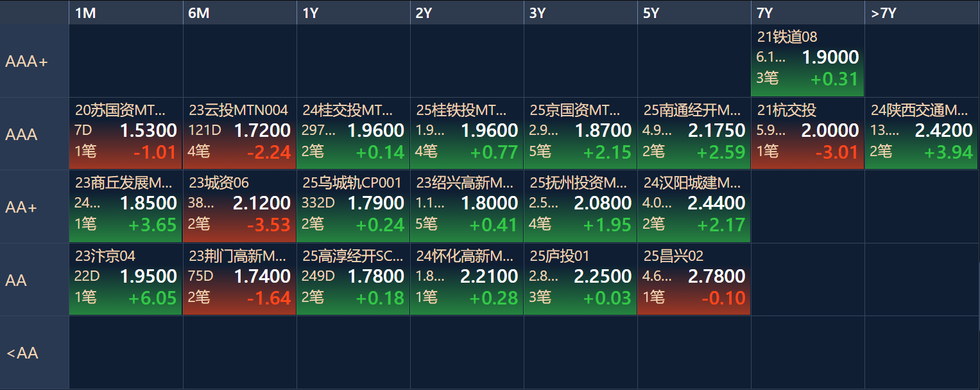
Task: Click the AA+ rating row label
Action: [x=35, y=206]
